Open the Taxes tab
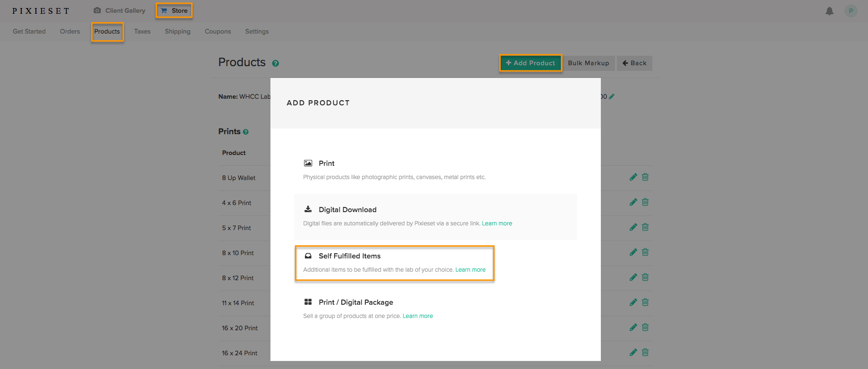 click(x=142, y=32)
